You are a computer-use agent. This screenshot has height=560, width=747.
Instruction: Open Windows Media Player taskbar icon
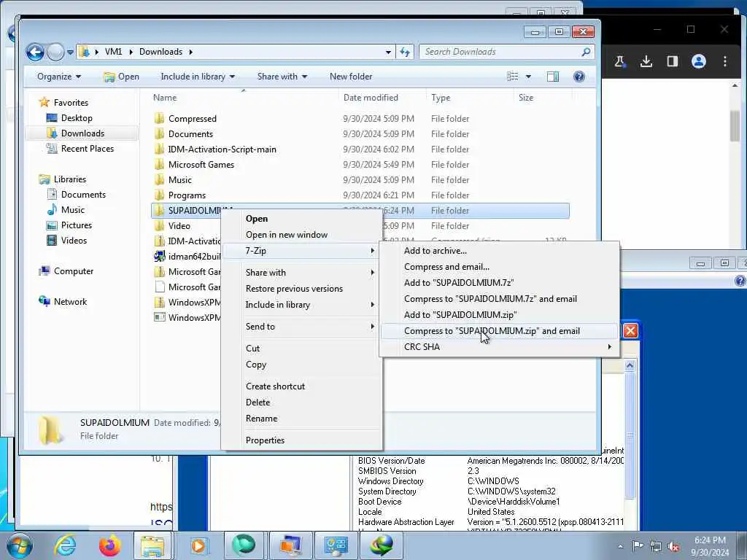click(198, 545)
